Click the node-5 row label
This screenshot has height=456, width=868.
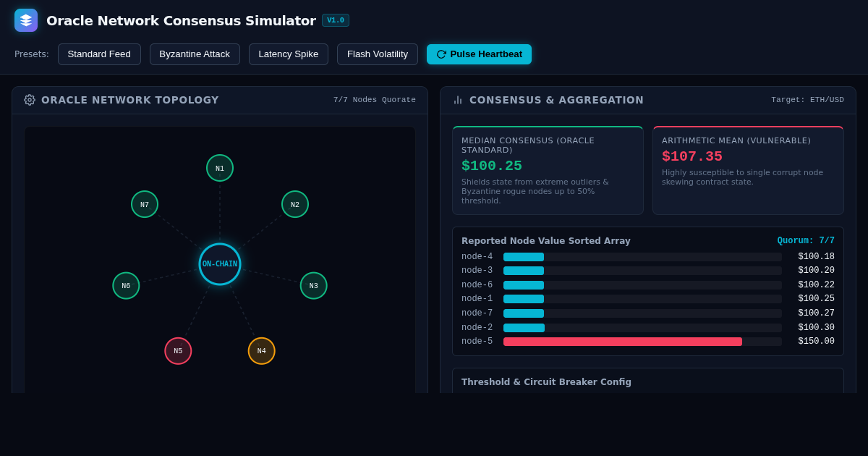(477, 342)
